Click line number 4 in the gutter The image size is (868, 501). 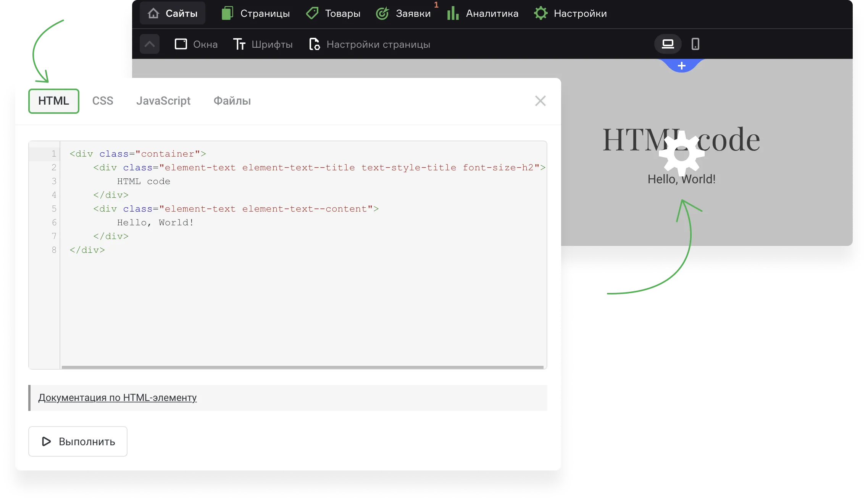point(54,195)
